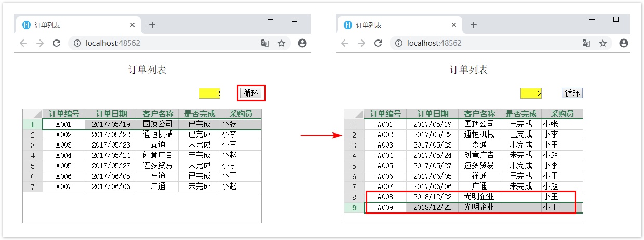Click 订单日期 column header in left table
The image size is (644, 240).
click(111, 114)
